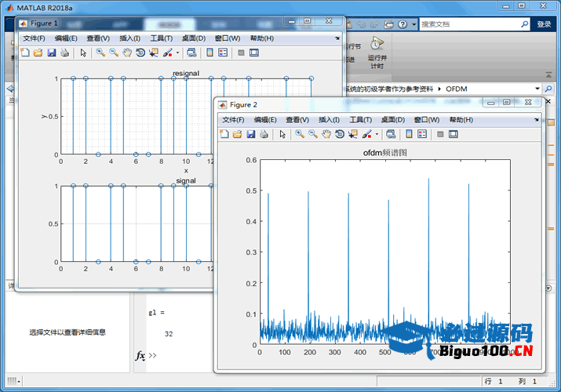Click the 登录 sign-in button
The image size is (561, 392).
(x=544, y=24)
